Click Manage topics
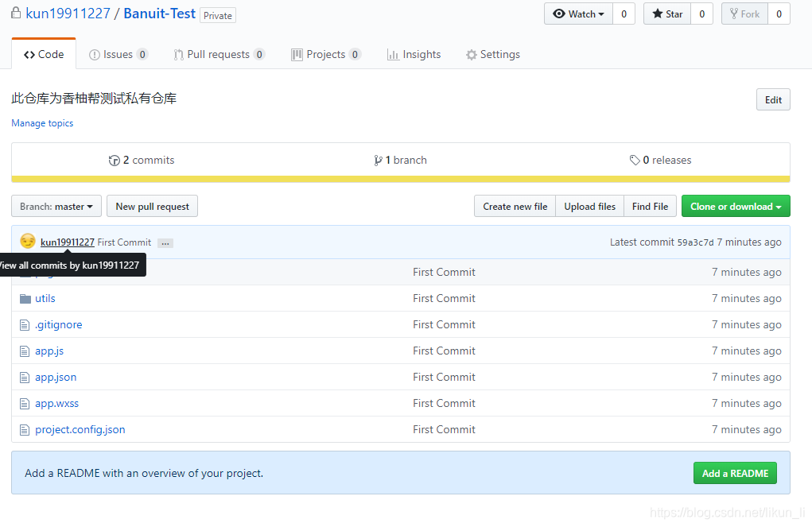Viewport: 812px width, 527px height. (42, 123)
